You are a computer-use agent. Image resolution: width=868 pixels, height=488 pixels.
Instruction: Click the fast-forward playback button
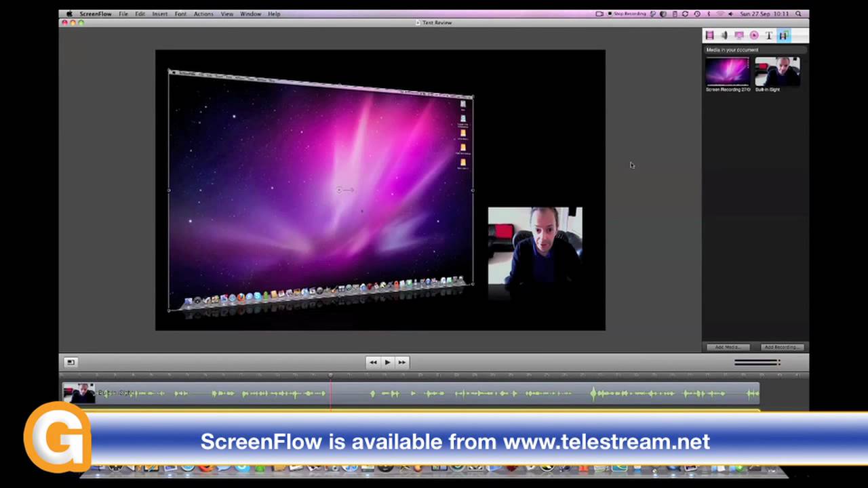point(402,363)
